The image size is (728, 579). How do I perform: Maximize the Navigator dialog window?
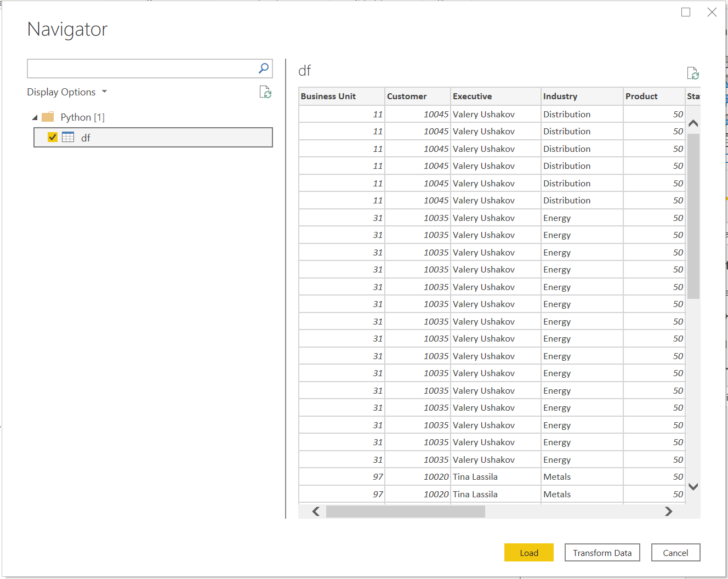tap(686, 12)
